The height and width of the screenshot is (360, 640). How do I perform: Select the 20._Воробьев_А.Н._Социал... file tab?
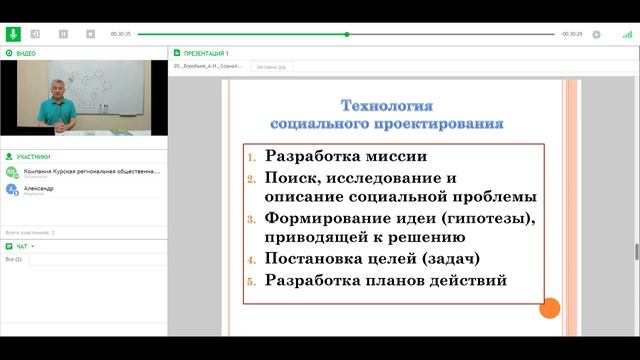pos(208,66)
